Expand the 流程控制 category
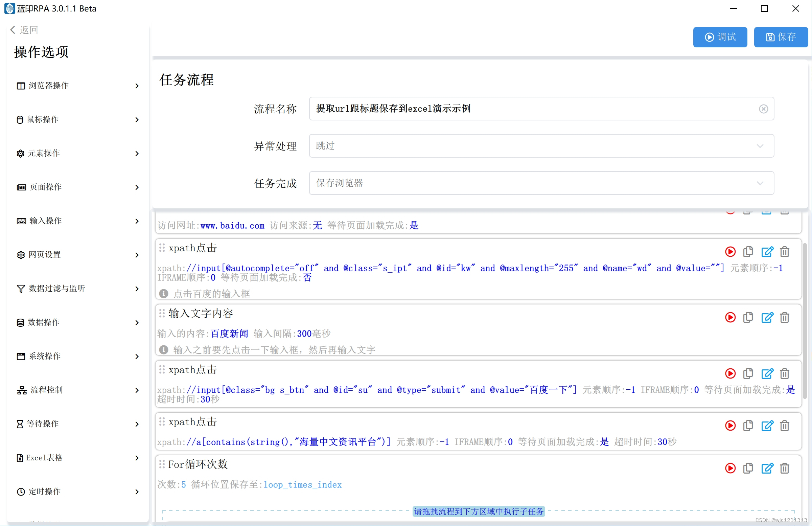 (77, 390)
